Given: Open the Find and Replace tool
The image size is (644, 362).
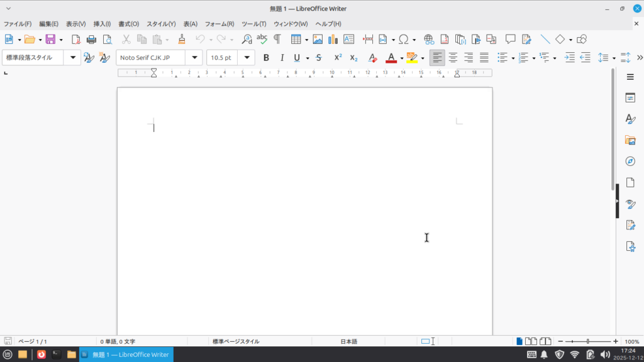Looking at the screenshot, I should tap(247, 40).
